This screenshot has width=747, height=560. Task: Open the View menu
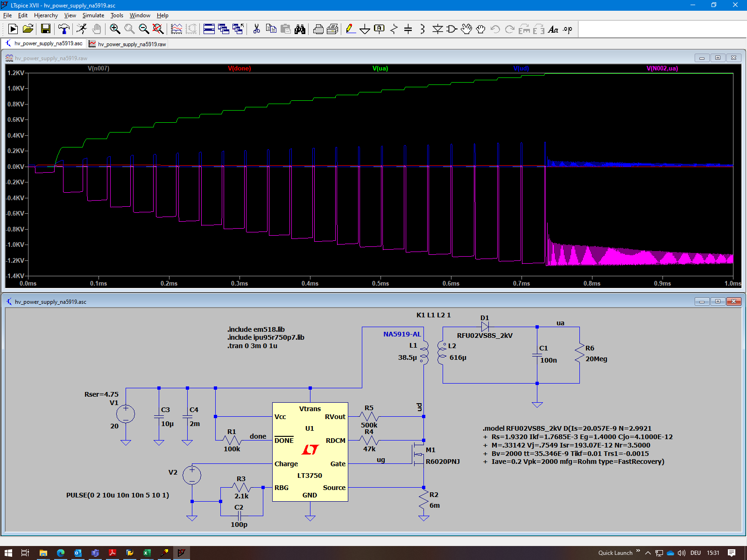click(x=70, y=15)
